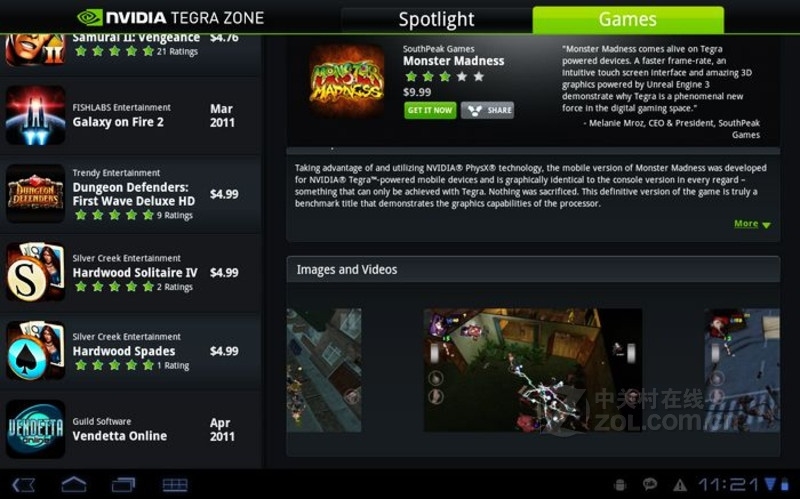Screen dimensions: 800x499
Task: Tap the Dungeon Defenders app icon
Action: click(x=35, y=193)
